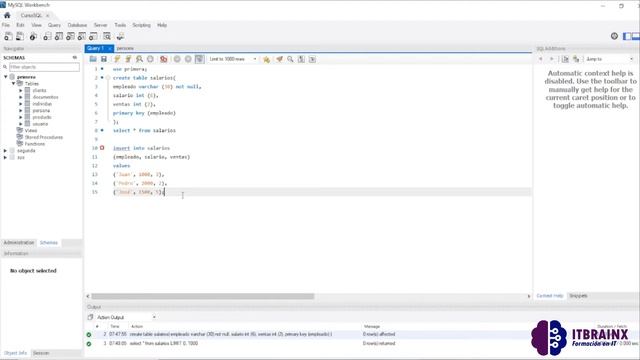Switch to Snippets tab

pos(578,296)
